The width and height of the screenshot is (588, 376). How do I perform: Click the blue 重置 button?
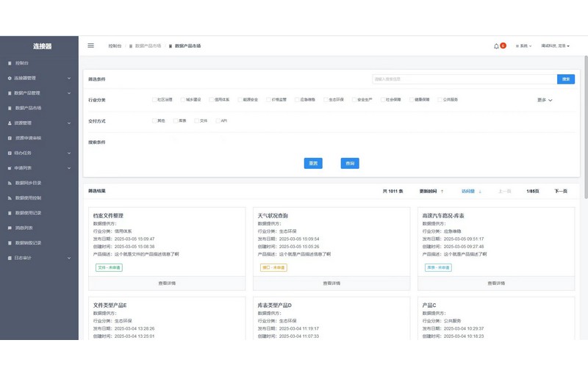pyautogui.click(x=313, y=163)
